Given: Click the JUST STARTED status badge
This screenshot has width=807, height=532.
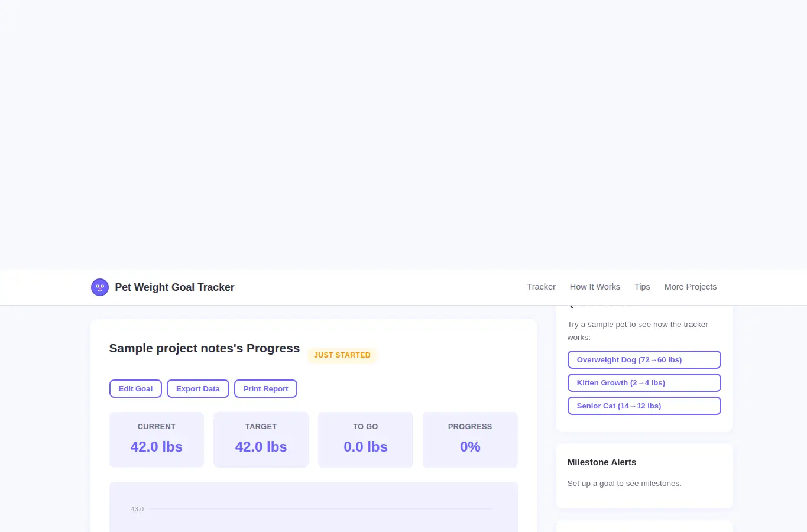Looking at the screenshot, I should pos(342,355).
